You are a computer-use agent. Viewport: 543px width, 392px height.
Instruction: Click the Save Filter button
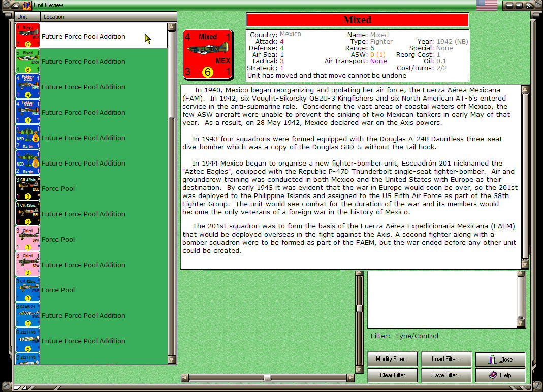coord(446,375)
